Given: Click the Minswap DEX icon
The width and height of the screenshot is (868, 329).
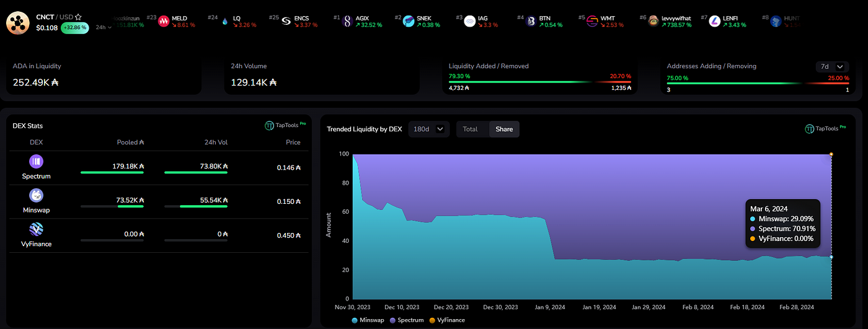Looking at the screenshot, I should [x=36, y=196].
